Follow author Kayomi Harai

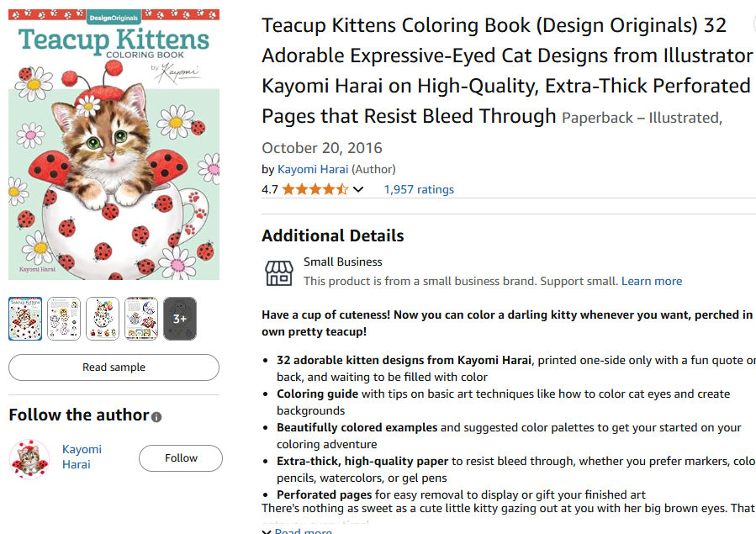(x=181, y=458)
